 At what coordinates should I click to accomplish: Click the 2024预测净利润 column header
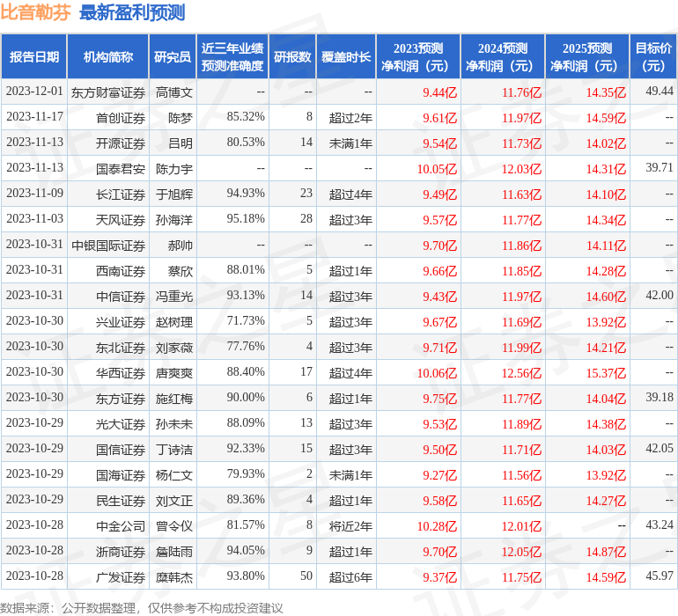(503, 56)
